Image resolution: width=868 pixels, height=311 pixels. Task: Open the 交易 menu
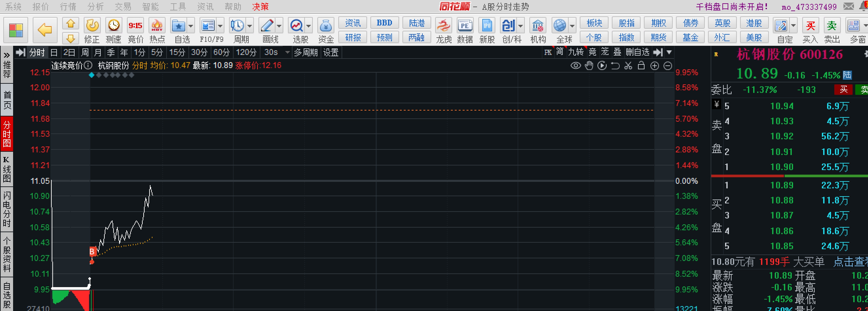[123, 7]
